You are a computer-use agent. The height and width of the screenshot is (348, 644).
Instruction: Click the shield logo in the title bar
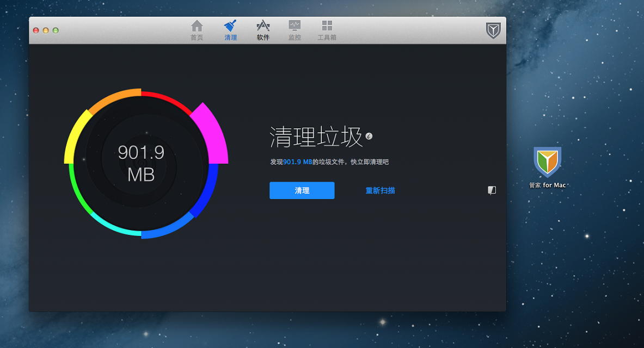[x=493, y=30]
